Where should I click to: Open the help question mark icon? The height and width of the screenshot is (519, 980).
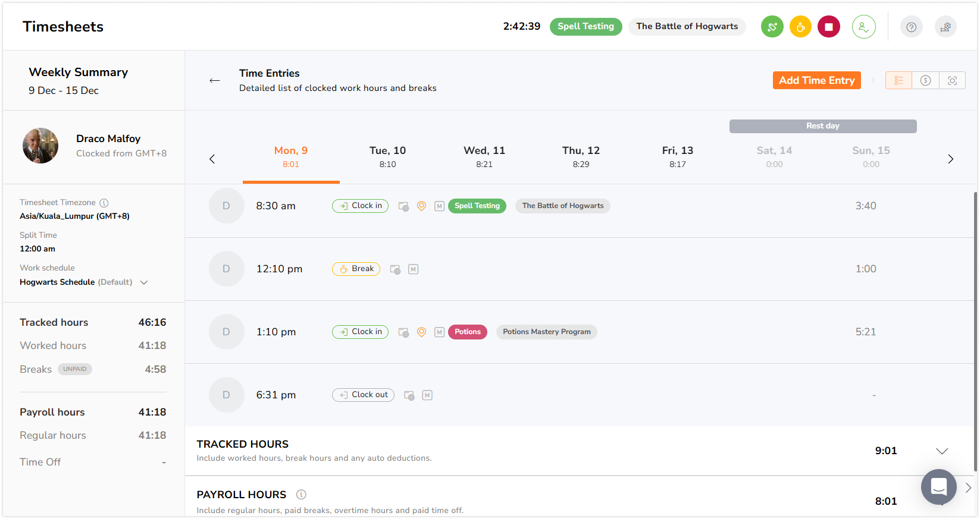coord(911,27)
